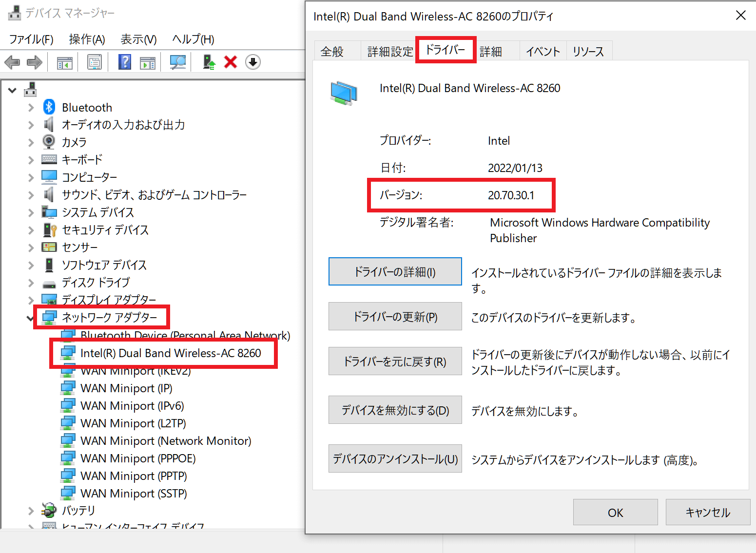The height and width of the screenshot is (553, 756).
Task: Click the battery (バッテリ) category icon
Action: point(49,510)
